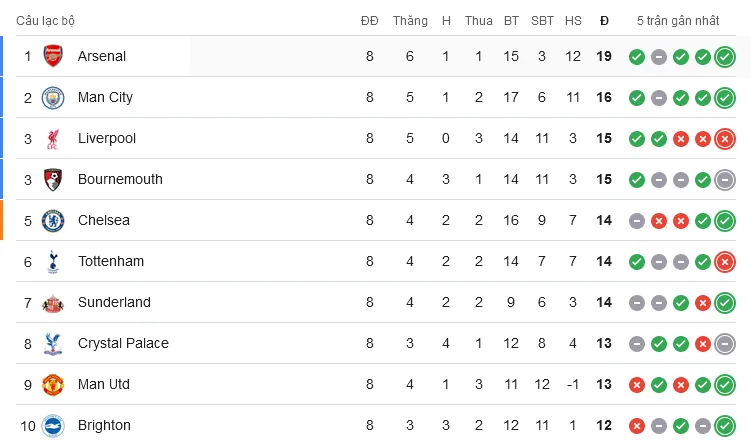Click the Thắng column header
The height and width of the screenshot is (444, 751).
point(410,20)
